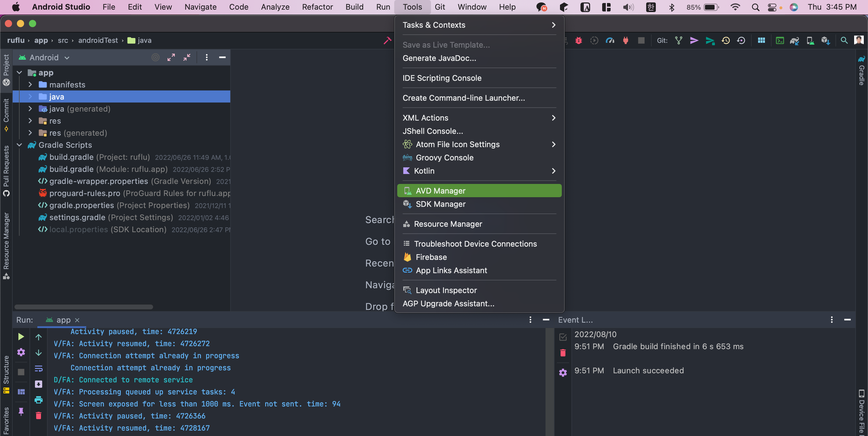The height and width of the screenshot is (436, 868).
Task: Click Git Update Project branch icon
Action: click(x=679, y=40)
